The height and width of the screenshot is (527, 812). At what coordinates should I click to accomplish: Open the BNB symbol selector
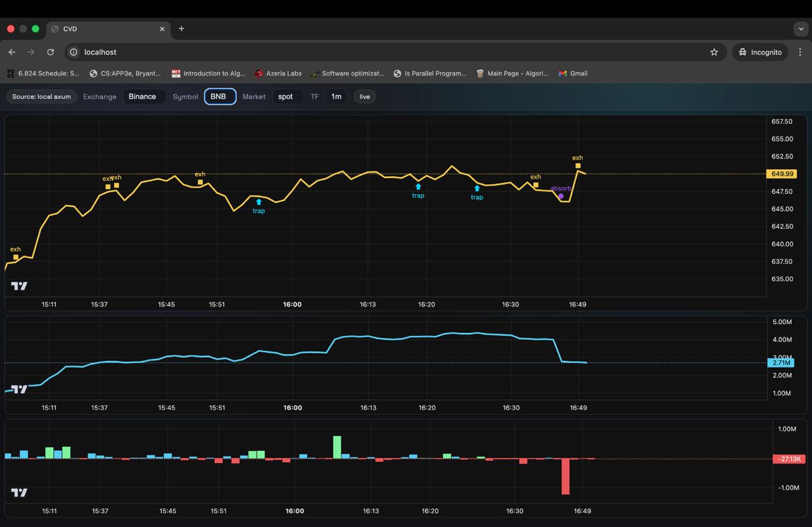click(219, 96)
